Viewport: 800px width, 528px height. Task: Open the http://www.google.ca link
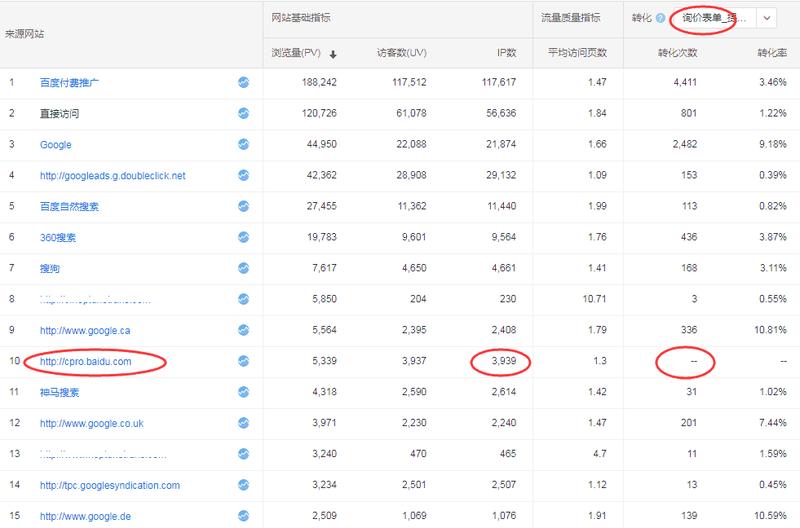pos(84,330)
